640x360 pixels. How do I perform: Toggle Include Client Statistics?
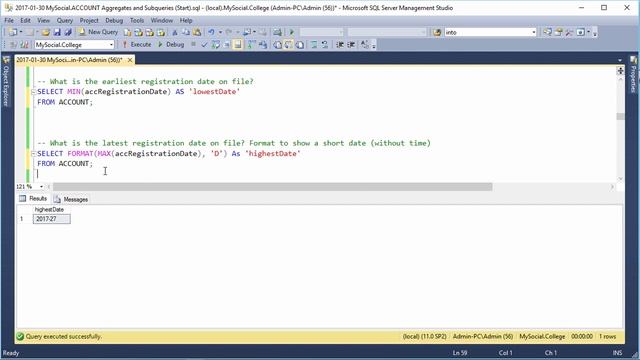coord(262,44)
